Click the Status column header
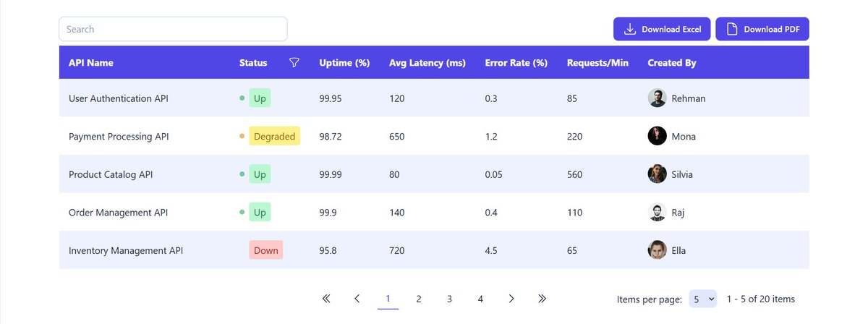Image resolution: width=868 pixels, height=324 pixels. coord(253,63)
